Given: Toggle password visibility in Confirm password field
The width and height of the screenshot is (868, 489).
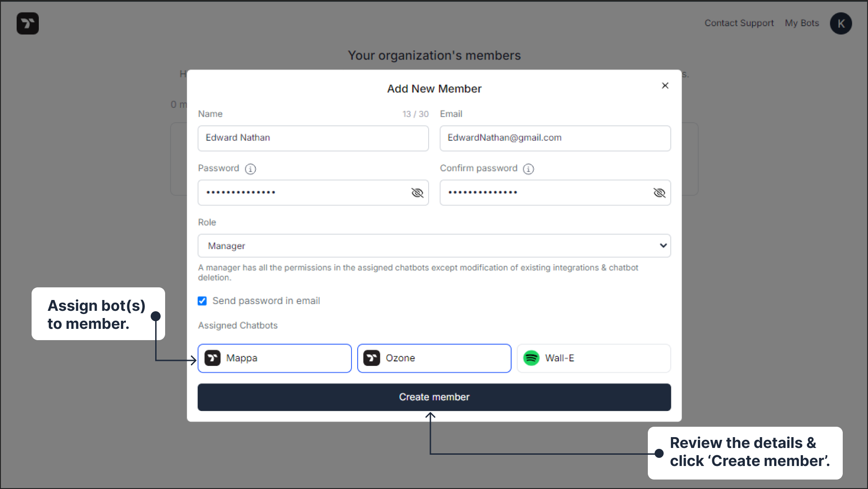Looking at the screenshot, I should click(660, 193).
